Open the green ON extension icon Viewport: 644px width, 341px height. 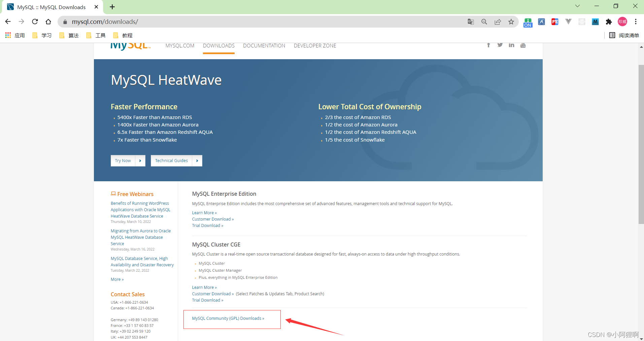click(528, 23)
